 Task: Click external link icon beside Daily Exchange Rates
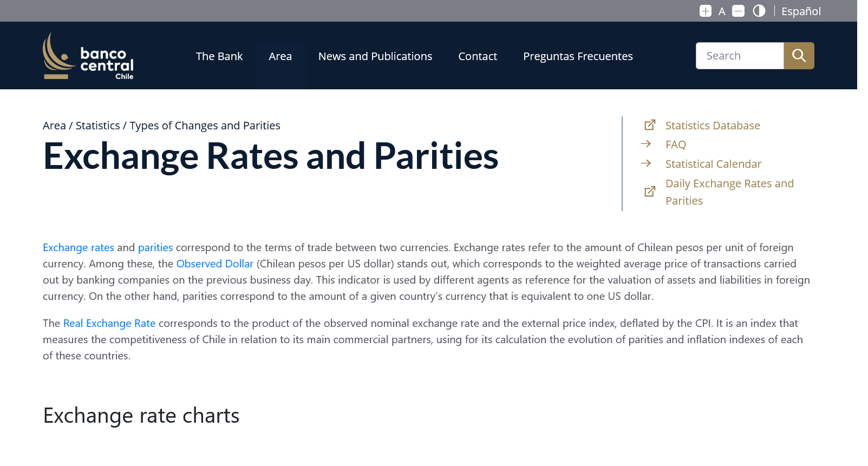(x=650, y=192)
